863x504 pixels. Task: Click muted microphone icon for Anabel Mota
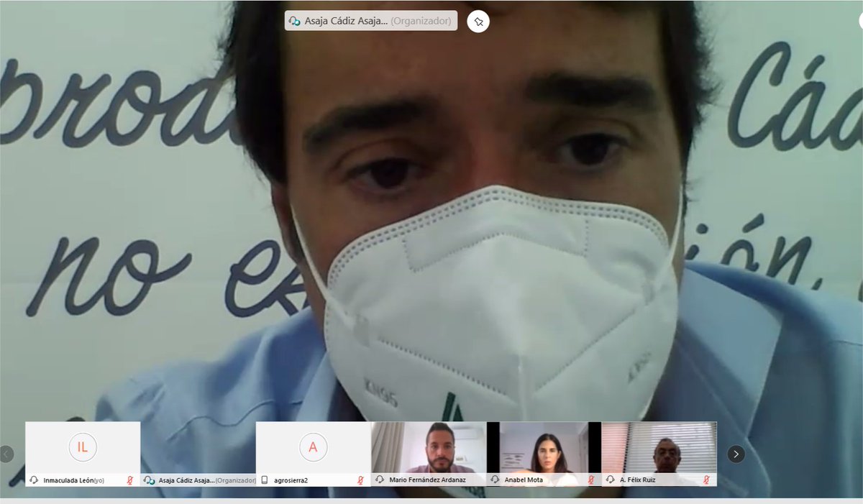pos(591,480)
